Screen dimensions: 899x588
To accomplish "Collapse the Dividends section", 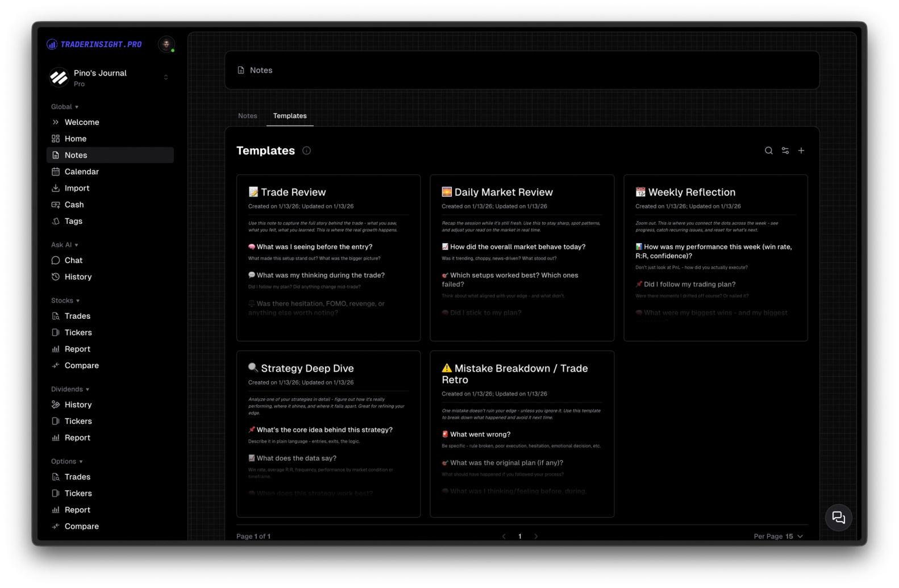I will coord(70,389).
